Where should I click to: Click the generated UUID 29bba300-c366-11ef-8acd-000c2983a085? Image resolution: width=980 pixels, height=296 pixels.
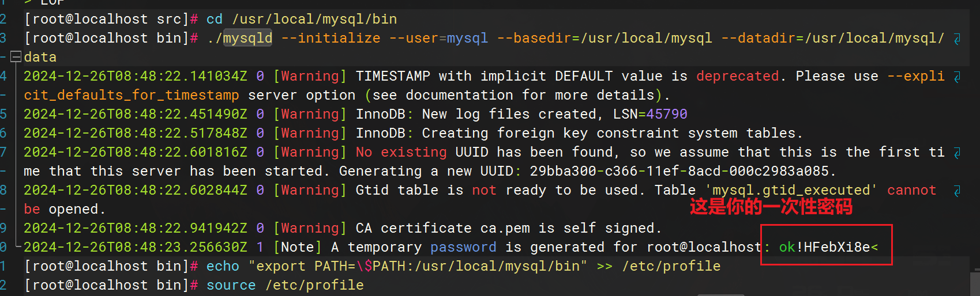[x=679, y=171]
